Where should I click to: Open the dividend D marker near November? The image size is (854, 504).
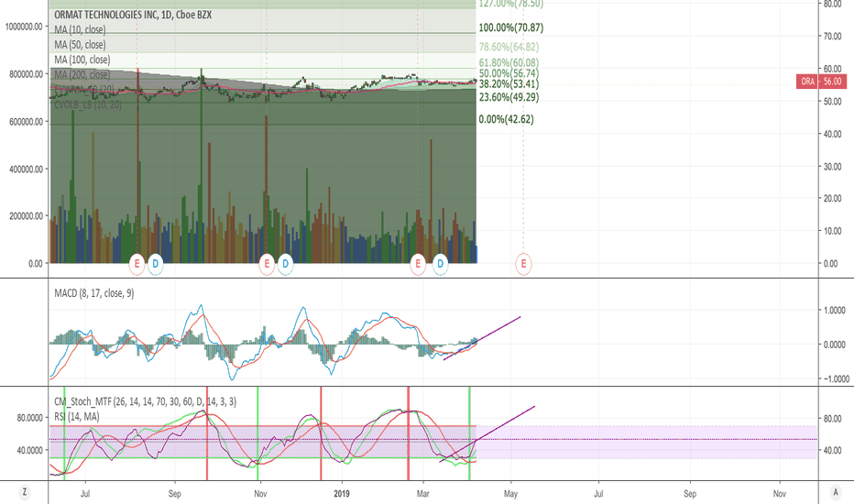285,264
